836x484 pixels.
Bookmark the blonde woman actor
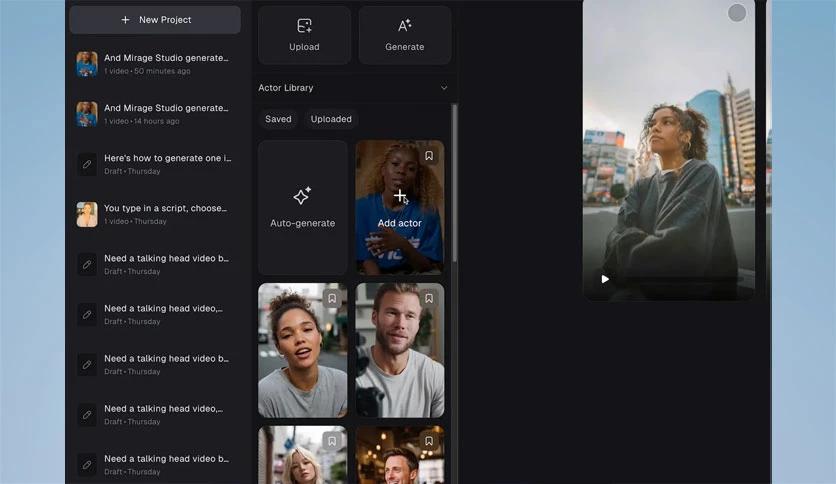(x=332, y=441)
